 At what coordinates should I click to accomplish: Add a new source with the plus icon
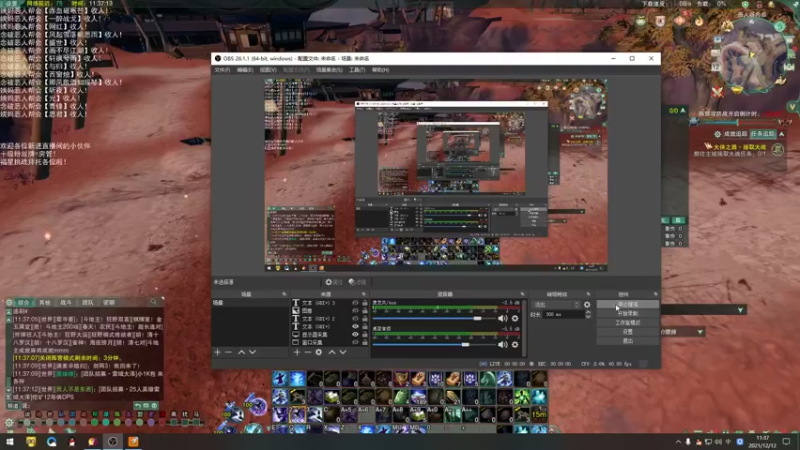(x=297, y=352)
